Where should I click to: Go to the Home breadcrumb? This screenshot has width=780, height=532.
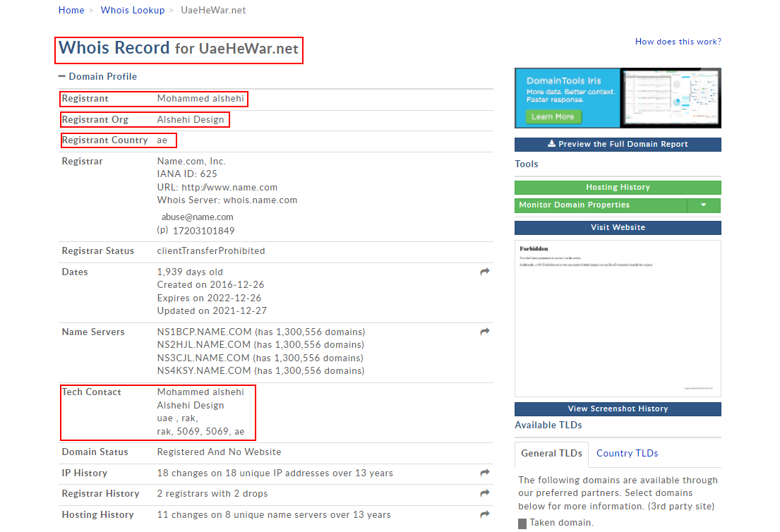click(x=71, y=10)
